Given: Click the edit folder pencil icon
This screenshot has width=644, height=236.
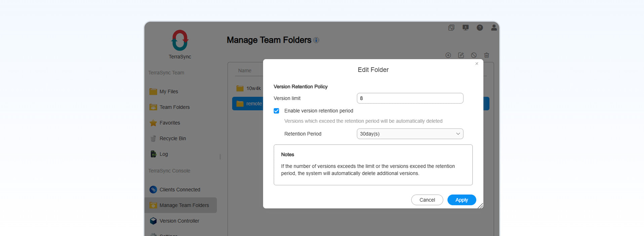Looking at the screenshot, I should (461, 55).
